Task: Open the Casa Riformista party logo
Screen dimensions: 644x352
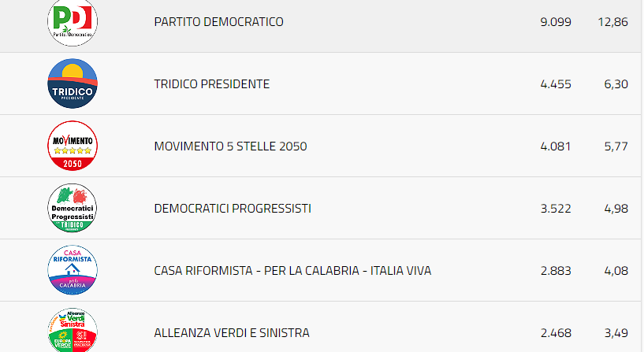Action: click(73, 270)
